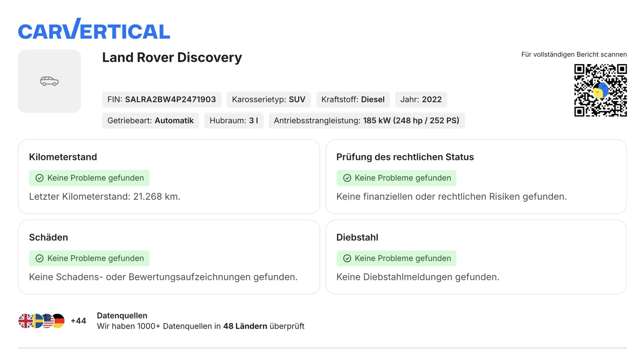Click the Karosserietyp: SUV tag
This screenshot has width=644, height=354.
[269, 99]
